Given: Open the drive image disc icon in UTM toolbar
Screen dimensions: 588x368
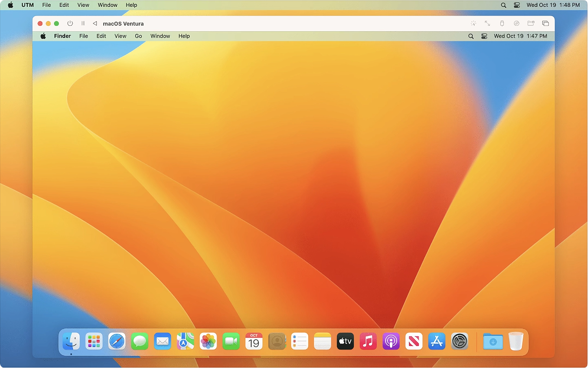Looking at the screenshot, I should [516, 23].
